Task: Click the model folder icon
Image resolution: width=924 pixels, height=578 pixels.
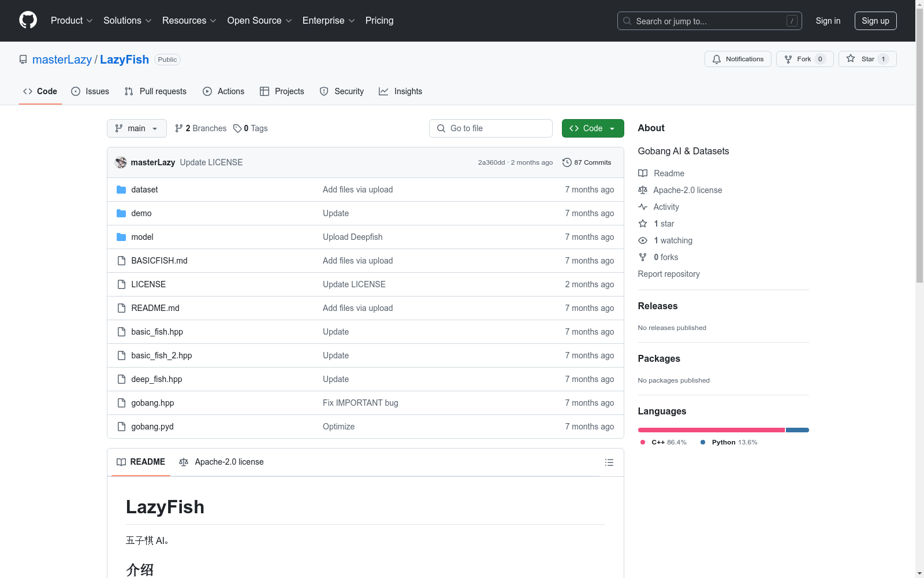Action: coord(121,237)
